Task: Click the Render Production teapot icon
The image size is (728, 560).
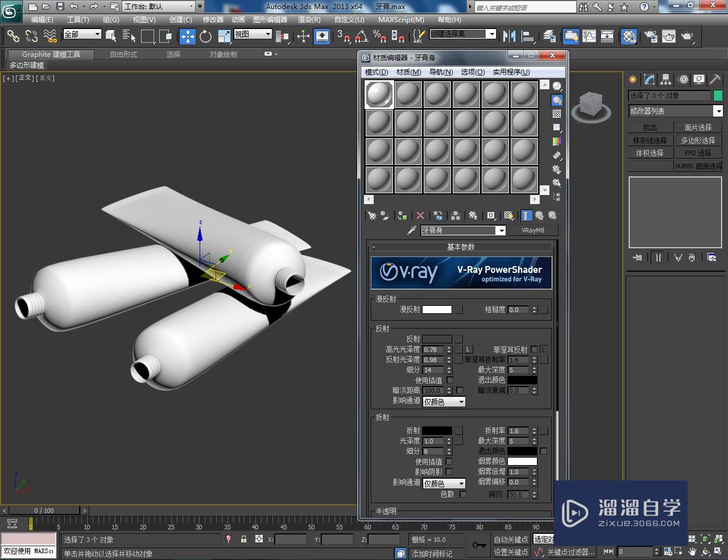Action: [x=688, y=36]
